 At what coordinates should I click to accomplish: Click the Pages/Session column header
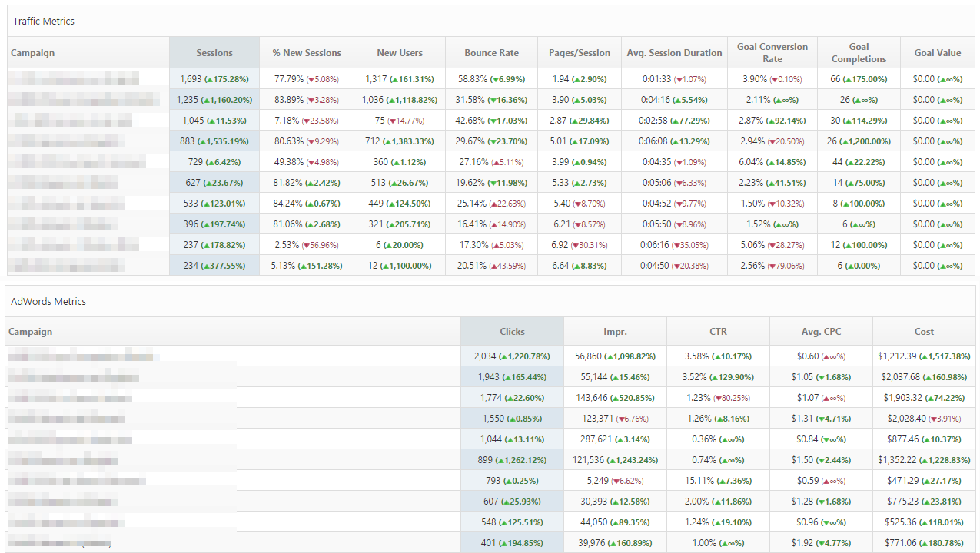click(x=579, y=53)
